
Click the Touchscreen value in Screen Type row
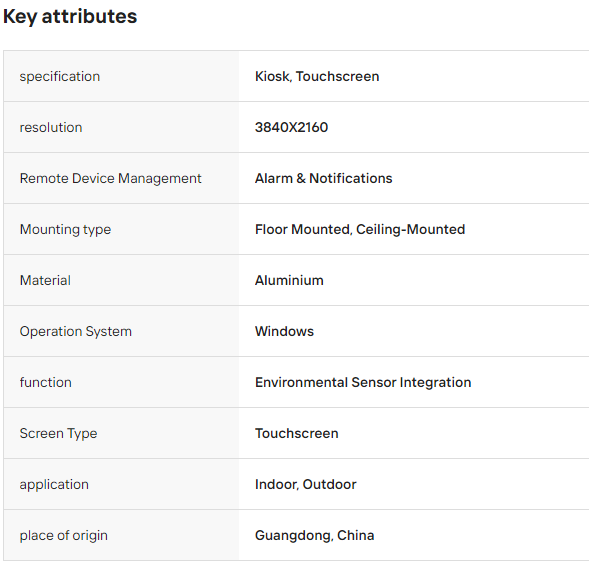click(297, 433)
